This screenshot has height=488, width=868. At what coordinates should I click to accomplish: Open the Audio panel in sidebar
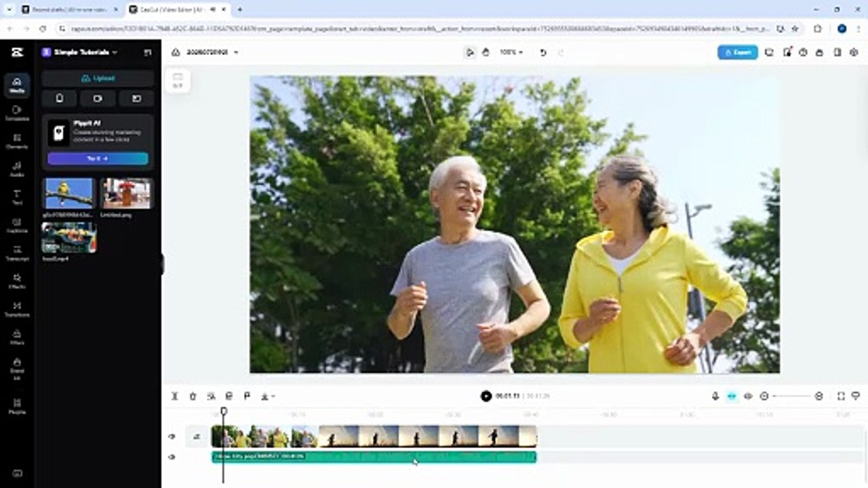click(17, 169)
